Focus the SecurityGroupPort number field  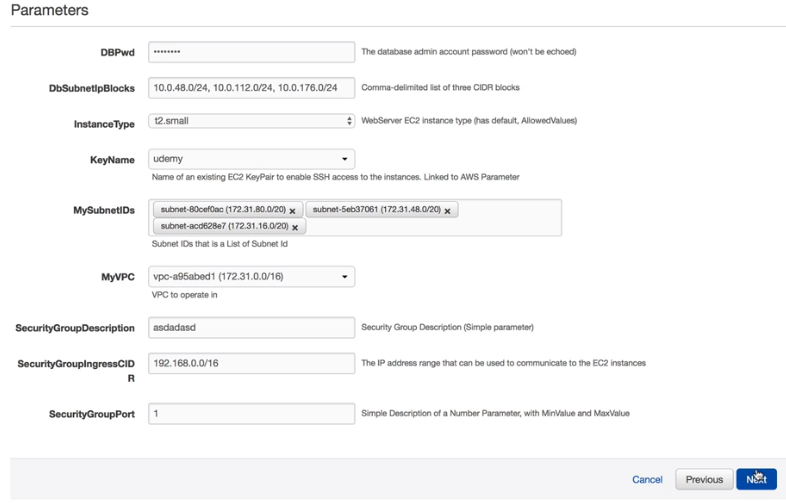(251, 413)
